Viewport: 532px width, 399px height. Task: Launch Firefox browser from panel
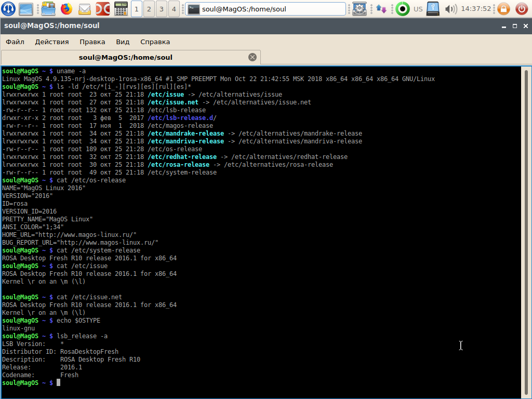[66, 9]
